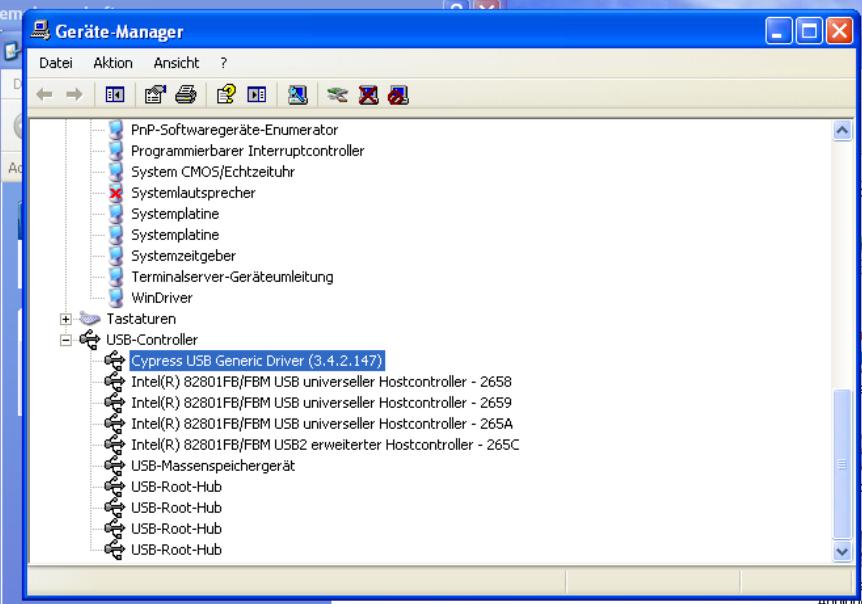The height and width of the screenshot is (604, 862).
Task: Select System CMOS/Echtzeituhr
Action: [x=213, y=171]
